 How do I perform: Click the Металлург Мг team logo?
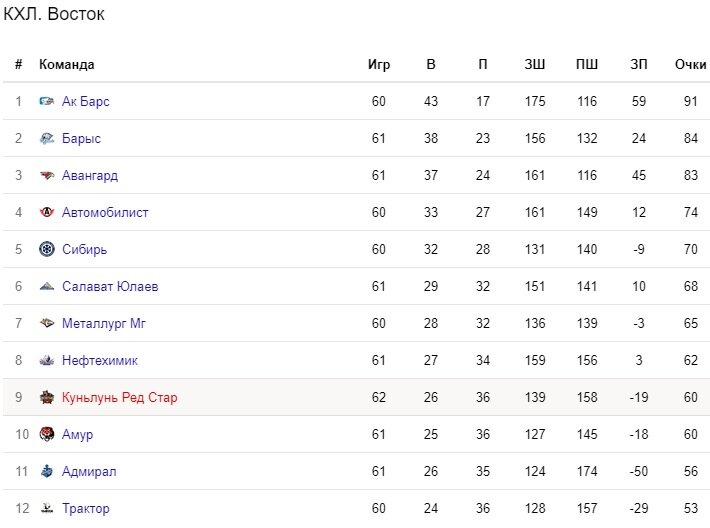tap(47, 323)
